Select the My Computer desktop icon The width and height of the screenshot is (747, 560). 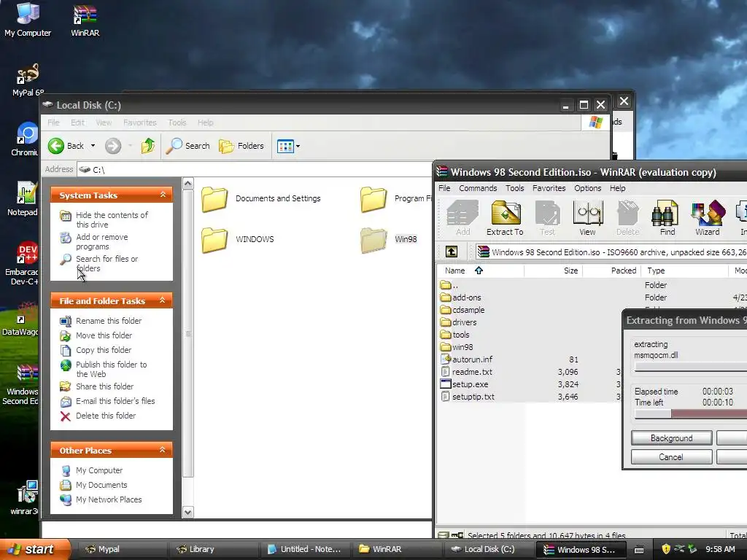point(28,20)
